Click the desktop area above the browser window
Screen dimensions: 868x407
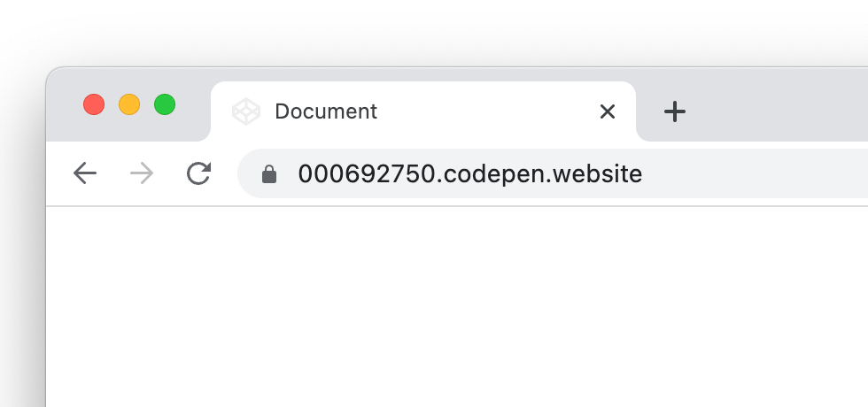pyautogui.click(x=443, y=31)
